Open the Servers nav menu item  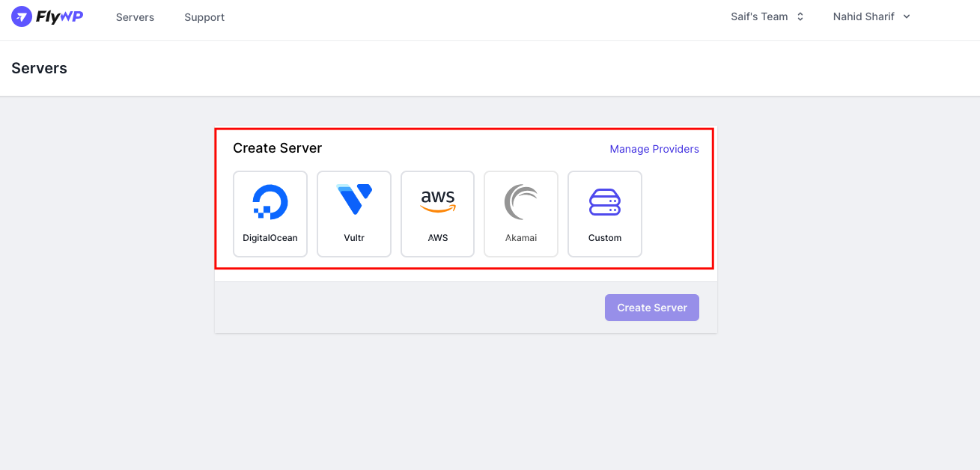[135, 17]
